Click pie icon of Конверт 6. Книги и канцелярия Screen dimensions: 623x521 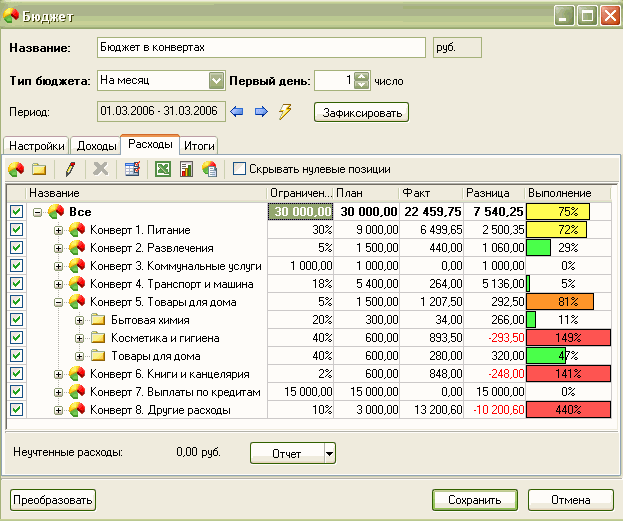[x=77, y=374]
